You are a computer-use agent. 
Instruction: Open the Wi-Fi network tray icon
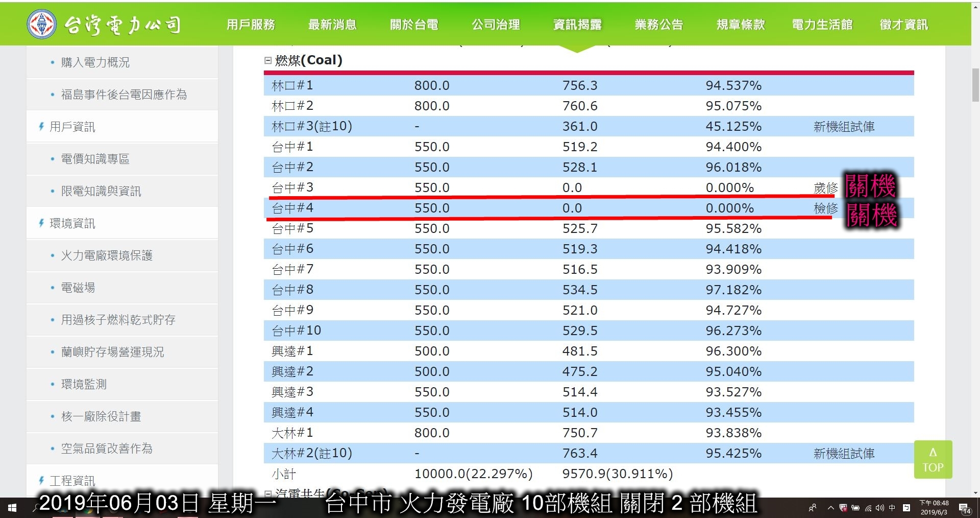(868, 508)
